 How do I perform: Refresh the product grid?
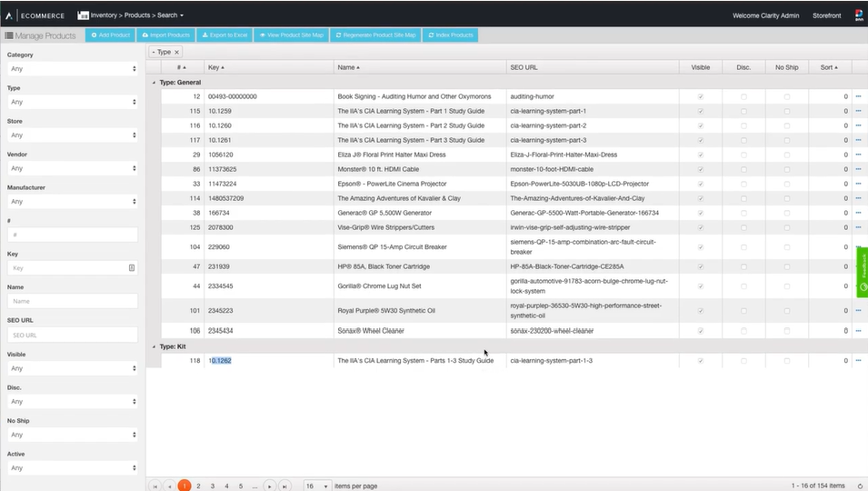coord(860,486)
